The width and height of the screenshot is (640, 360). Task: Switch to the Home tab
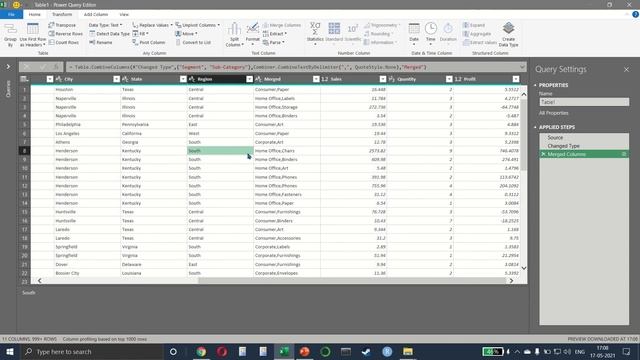[35, 14]
